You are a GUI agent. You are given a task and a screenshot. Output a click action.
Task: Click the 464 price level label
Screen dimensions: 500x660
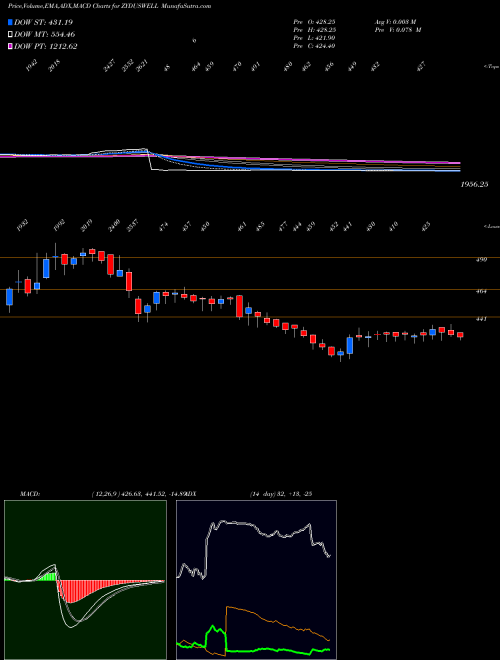pos(481,291)
